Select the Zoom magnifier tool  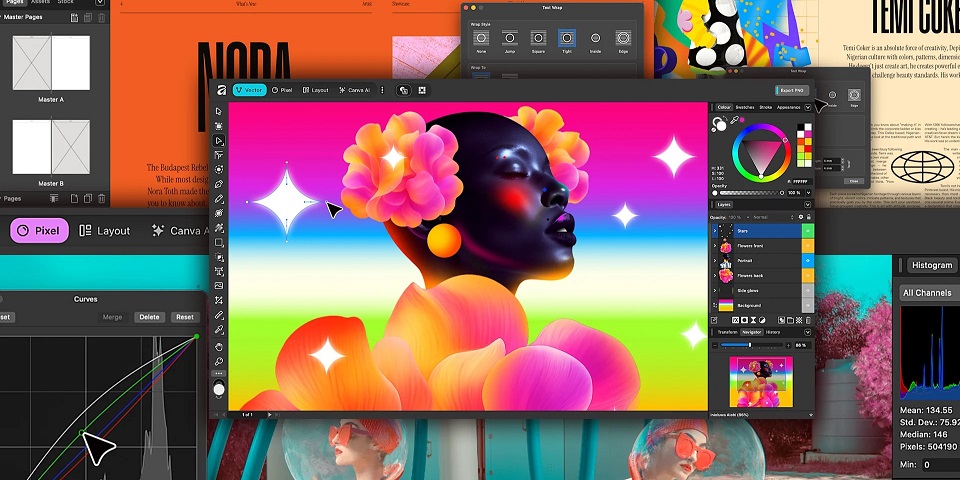point(219,361)
